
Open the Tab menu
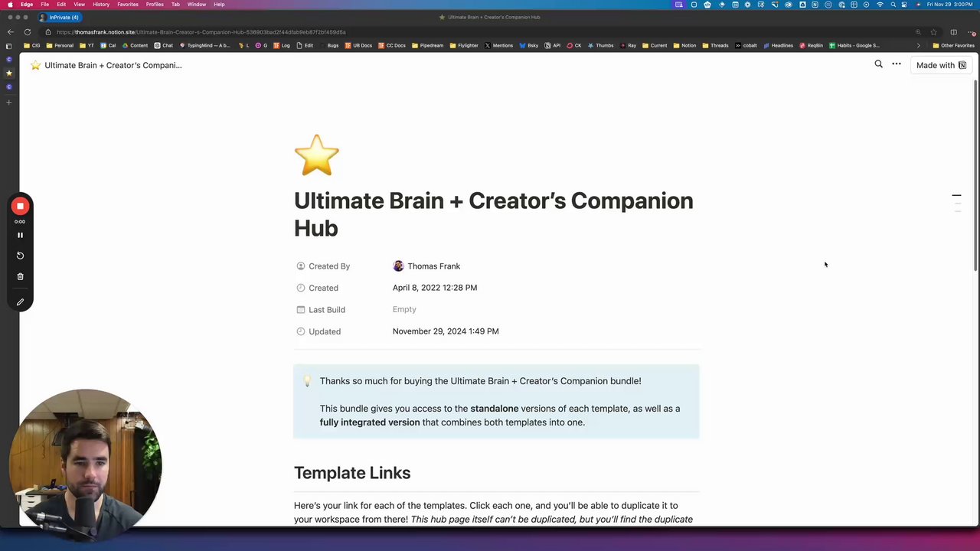tap(175, 5)
